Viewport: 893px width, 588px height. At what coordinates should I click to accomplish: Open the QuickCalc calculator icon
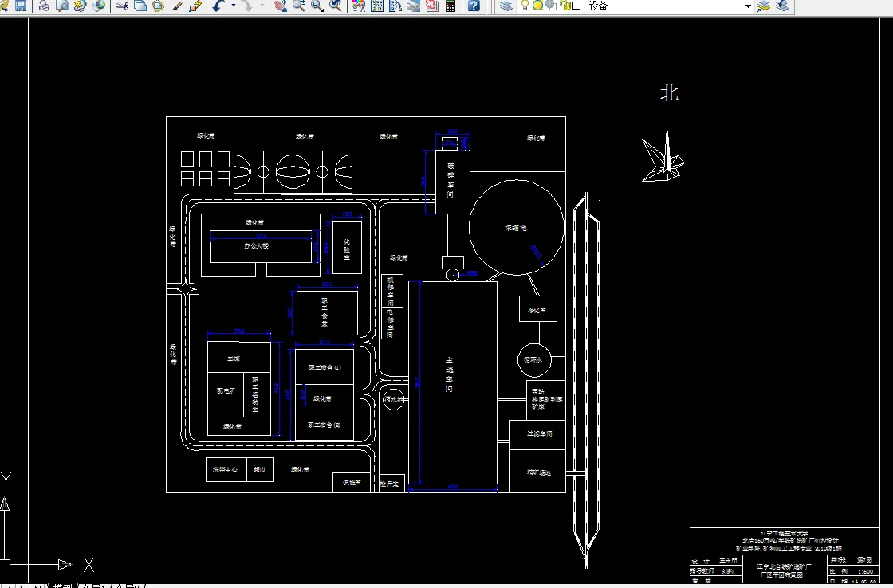pos(450,6)
